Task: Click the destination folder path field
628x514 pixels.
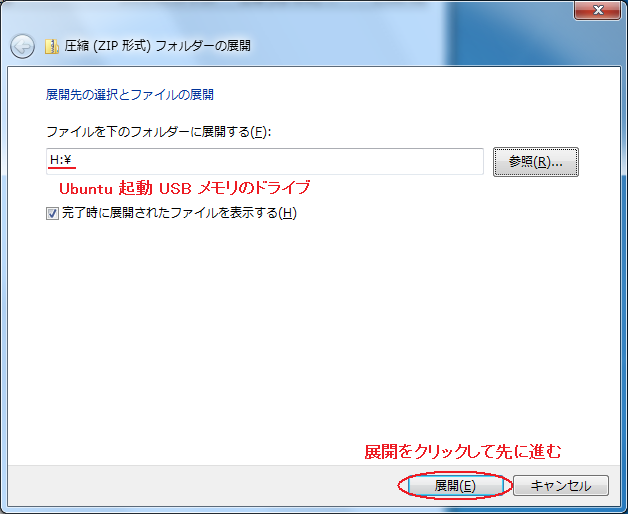Action: pyautogui.click(x=265, y=161)
